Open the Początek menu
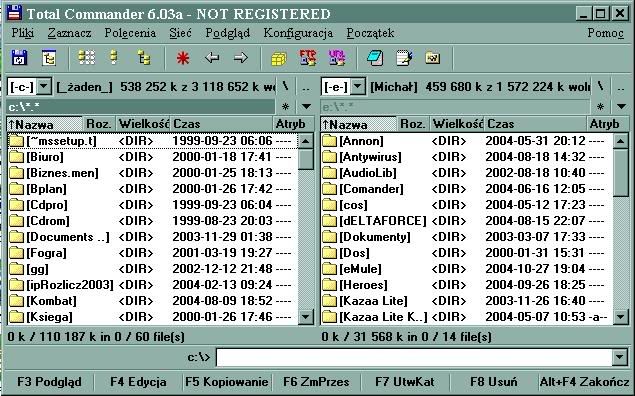 370,33
